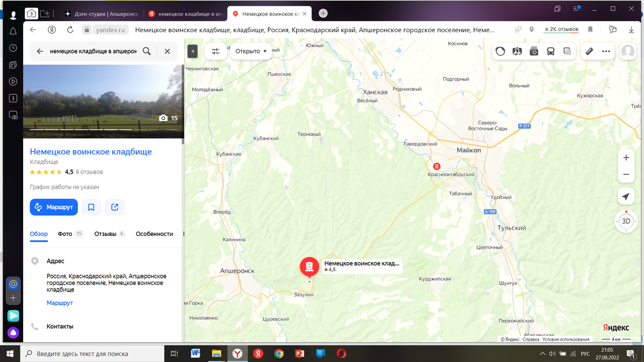Run search with magnifier icon
The height and width of the screenshot is (362, 644).
point(147,51)
